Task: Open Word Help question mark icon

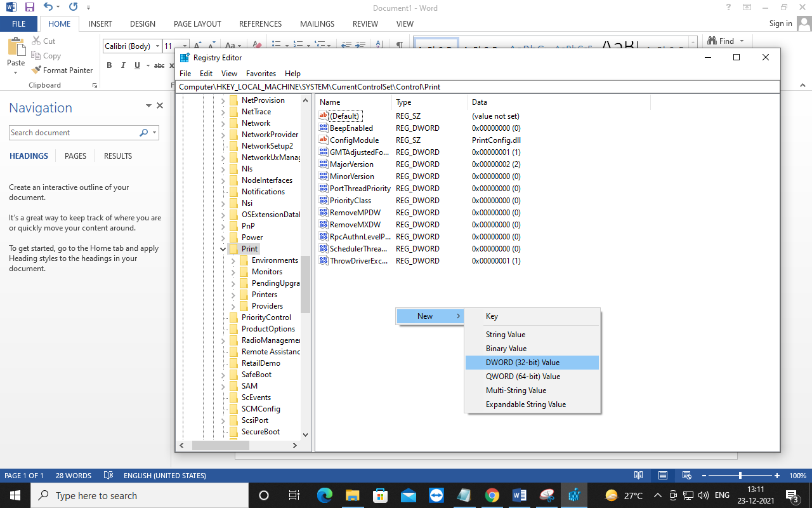Action: (728, 8)
